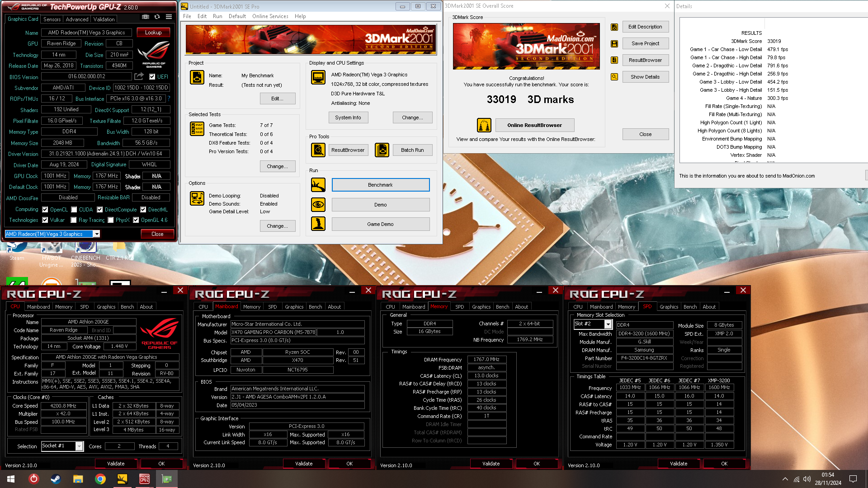Click the GPU-Z refresh icon
Image resolution: width=868 pixels, height=488 pixels.
point(157,17)
